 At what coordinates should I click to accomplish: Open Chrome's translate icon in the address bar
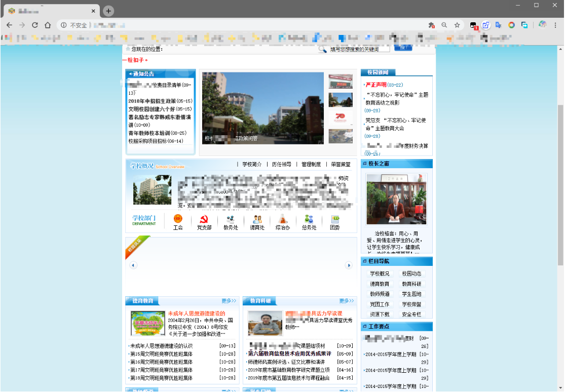pos(498,24)
